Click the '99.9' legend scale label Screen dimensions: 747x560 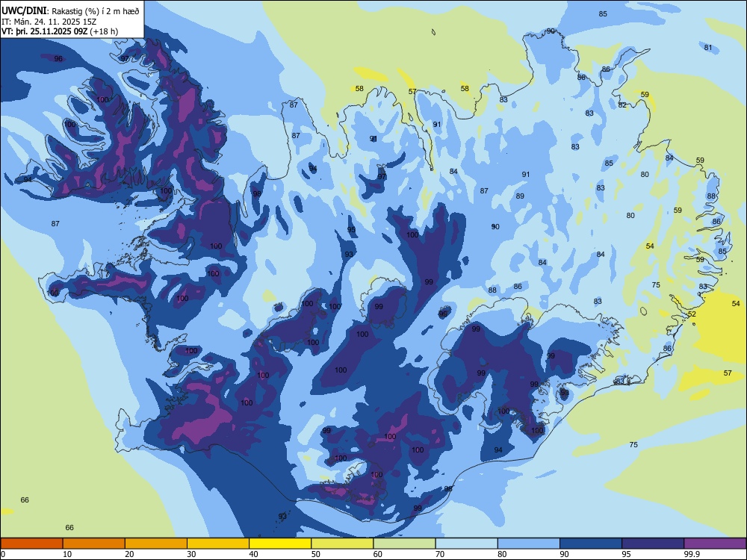pyautogui.click(x=692, y=554)
